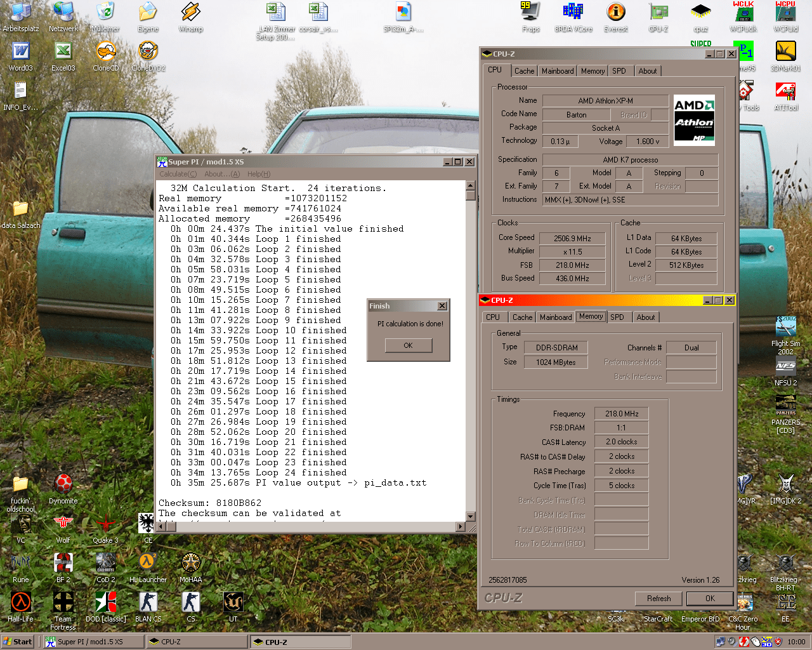Click OK in lower CPU-Z window
The height and width of the screenshot is (650, 812).
710,599
